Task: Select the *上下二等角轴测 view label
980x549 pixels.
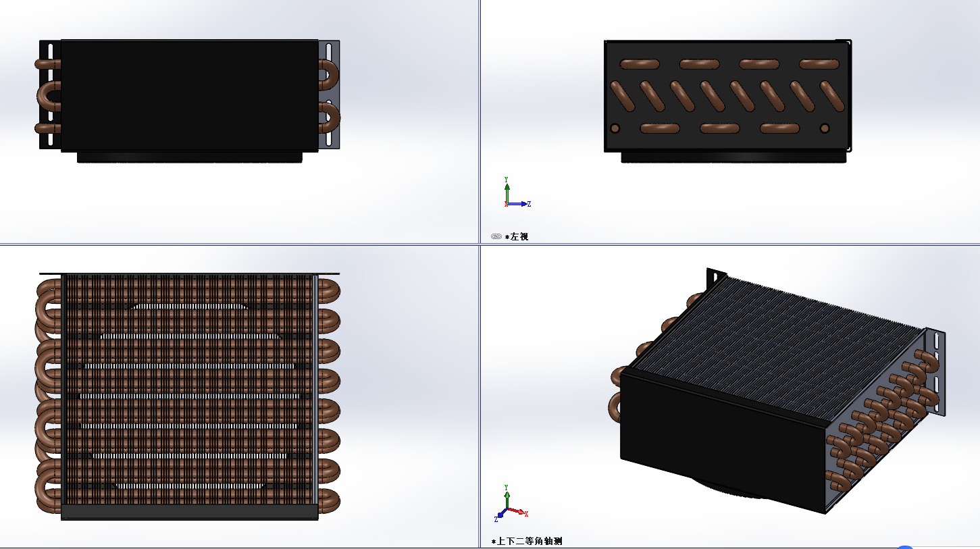Action: point(530,541)
